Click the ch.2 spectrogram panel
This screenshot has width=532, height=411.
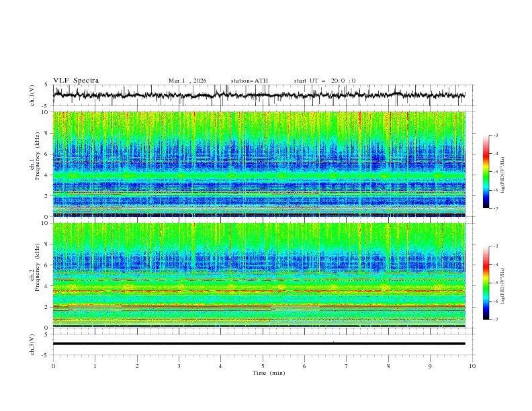tap(259, 275)
